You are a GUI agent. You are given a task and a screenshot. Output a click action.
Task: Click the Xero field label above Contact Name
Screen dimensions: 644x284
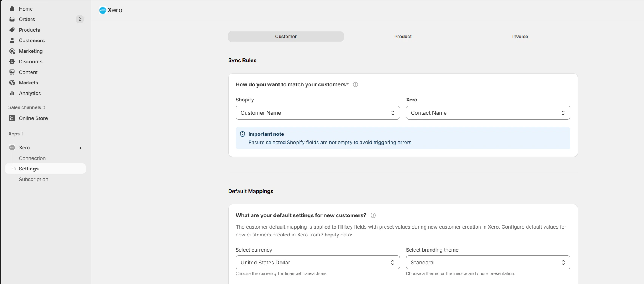[411, 100]
